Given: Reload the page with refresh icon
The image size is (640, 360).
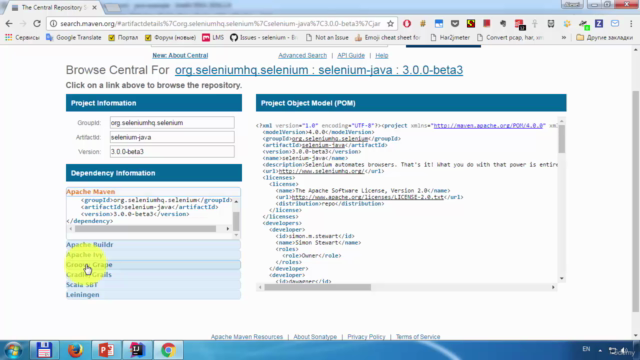Looking at the screenshot, I should tap(37, 24).
